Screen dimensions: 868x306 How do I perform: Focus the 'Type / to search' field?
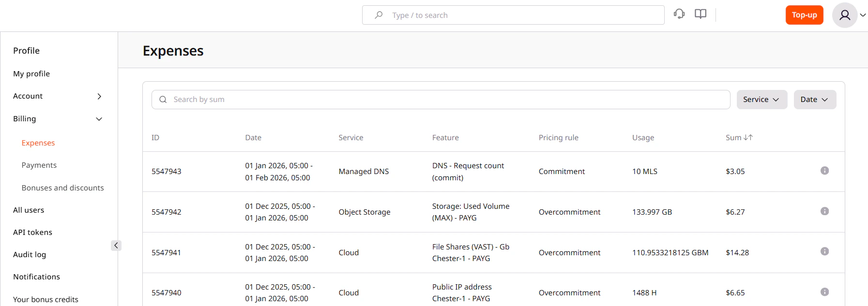[x=513, y=15]
